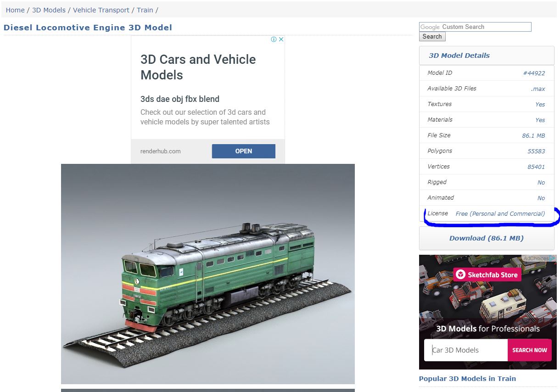Click the diesel locomotive preview image
560x392 pixels.
[x=208, y=274]
